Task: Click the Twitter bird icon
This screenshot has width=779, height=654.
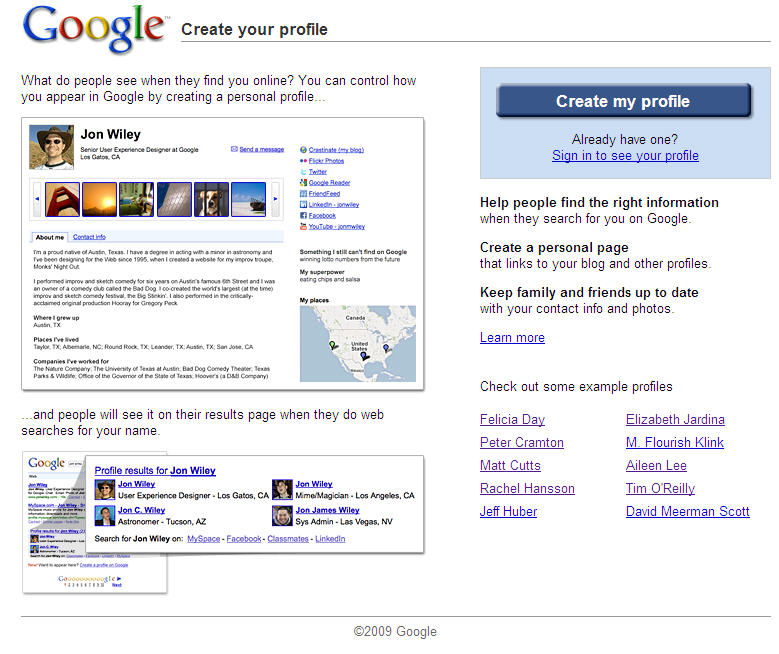Action: [303, 171]
